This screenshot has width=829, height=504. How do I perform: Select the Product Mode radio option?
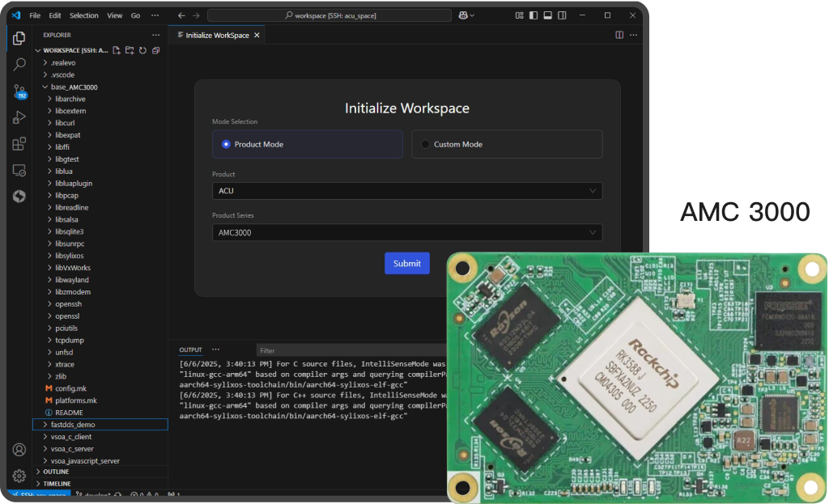pyautogui.click(x=307, y=144)
